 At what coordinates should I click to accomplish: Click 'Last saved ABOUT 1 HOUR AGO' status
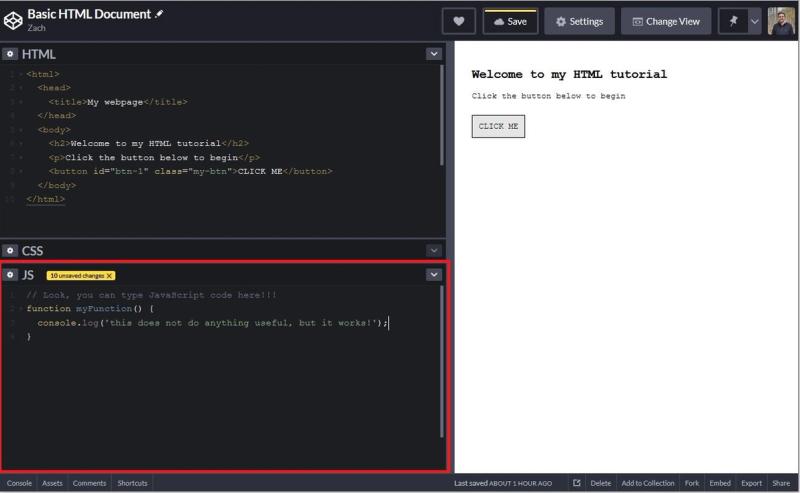click(503, 483)
